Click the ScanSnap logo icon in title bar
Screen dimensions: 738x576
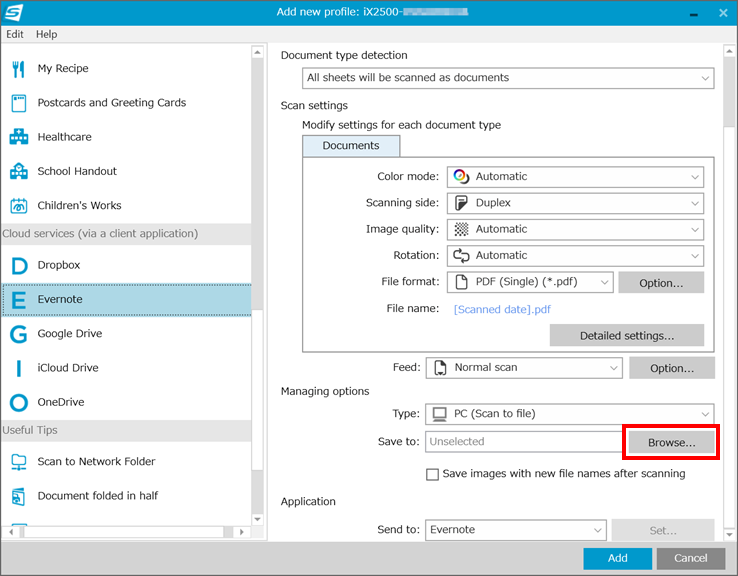pyautogui.click(x=13, y=12)
